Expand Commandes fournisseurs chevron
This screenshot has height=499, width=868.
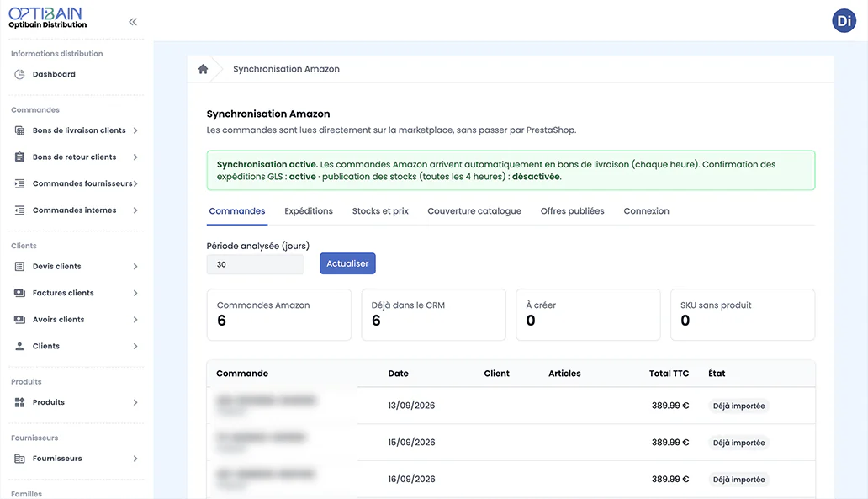135,184
